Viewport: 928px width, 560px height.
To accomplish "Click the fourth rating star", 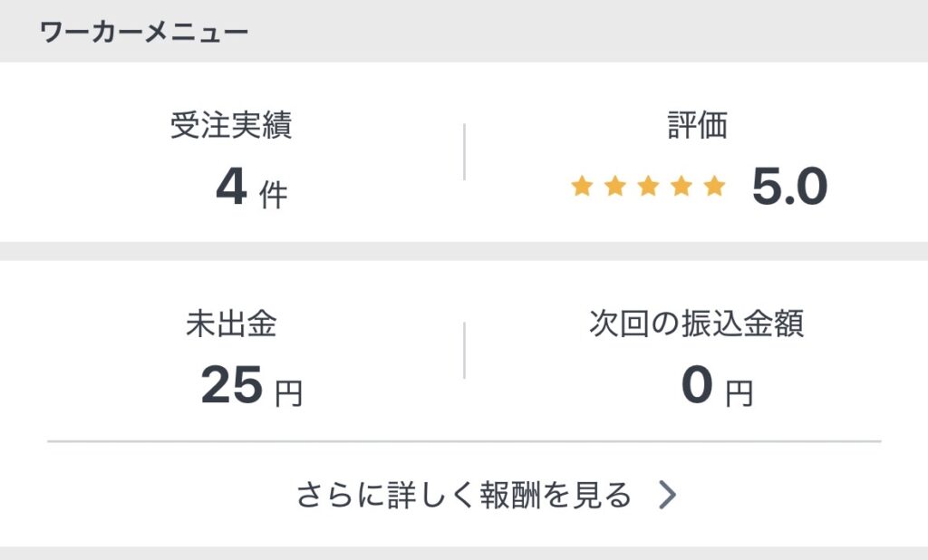I will click(x=682, y=187).
